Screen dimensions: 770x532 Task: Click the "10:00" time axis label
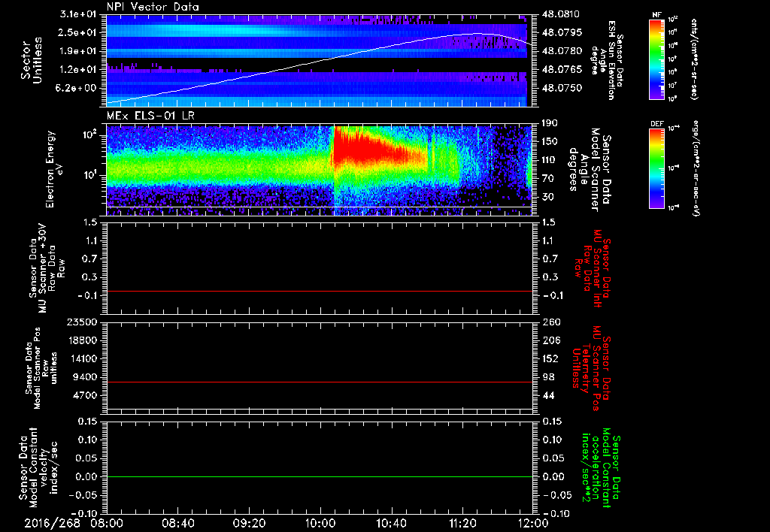pos(320,524)
